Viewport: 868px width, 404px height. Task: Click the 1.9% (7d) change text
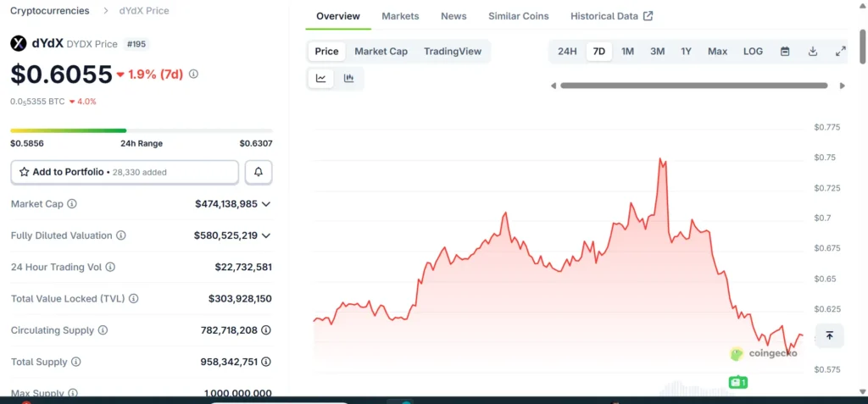[x=156, y=75]
